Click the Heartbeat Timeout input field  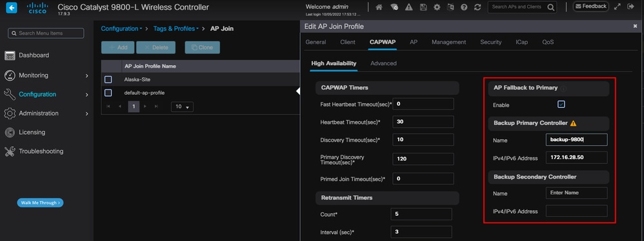click(x=423, y=122)
